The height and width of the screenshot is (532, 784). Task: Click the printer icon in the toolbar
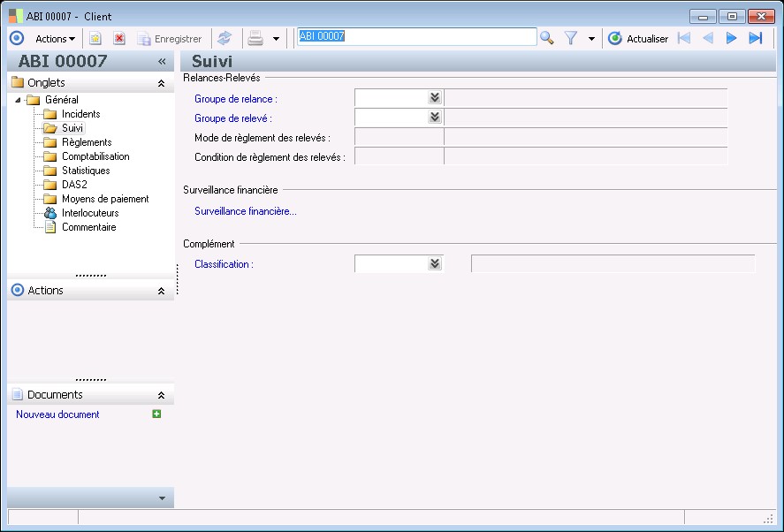pos(255,38)
